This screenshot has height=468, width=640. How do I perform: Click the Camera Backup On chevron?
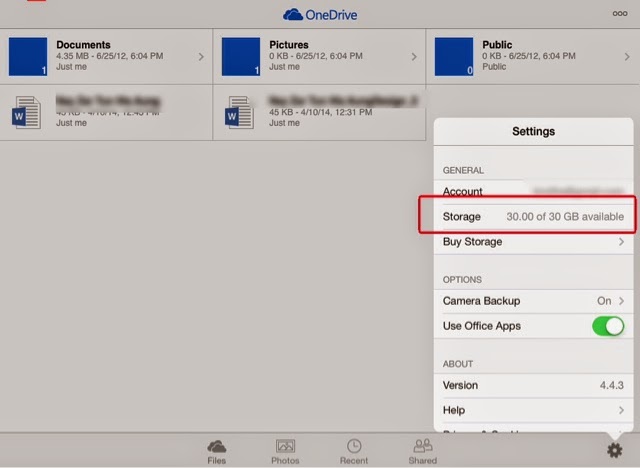coord(621,301)
